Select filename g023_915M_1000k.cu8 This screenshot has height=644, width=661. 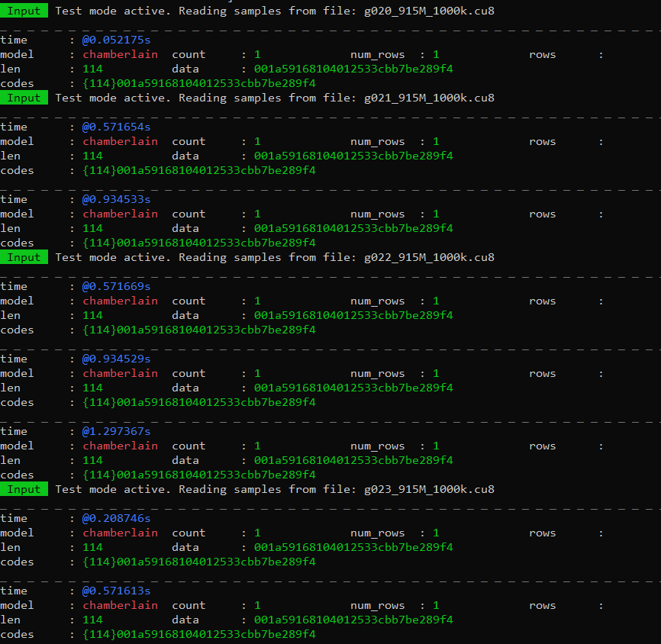[429, 489]
